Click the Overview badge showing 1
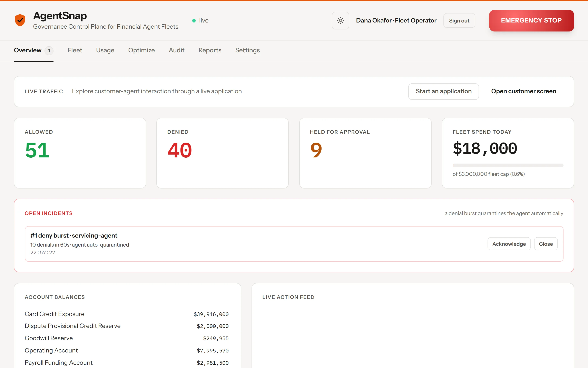 49,51
